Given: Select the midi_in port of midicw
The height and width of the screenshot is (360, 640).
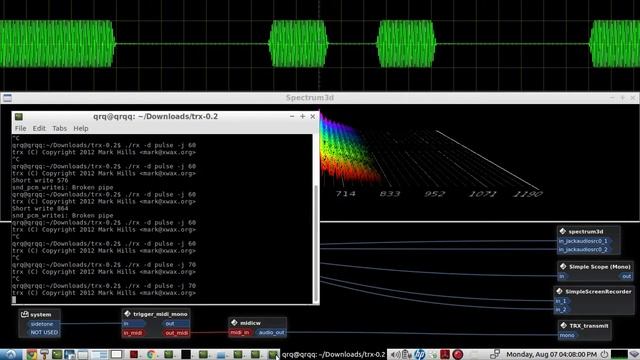Looking at the screenshot, I should [240, 332].
